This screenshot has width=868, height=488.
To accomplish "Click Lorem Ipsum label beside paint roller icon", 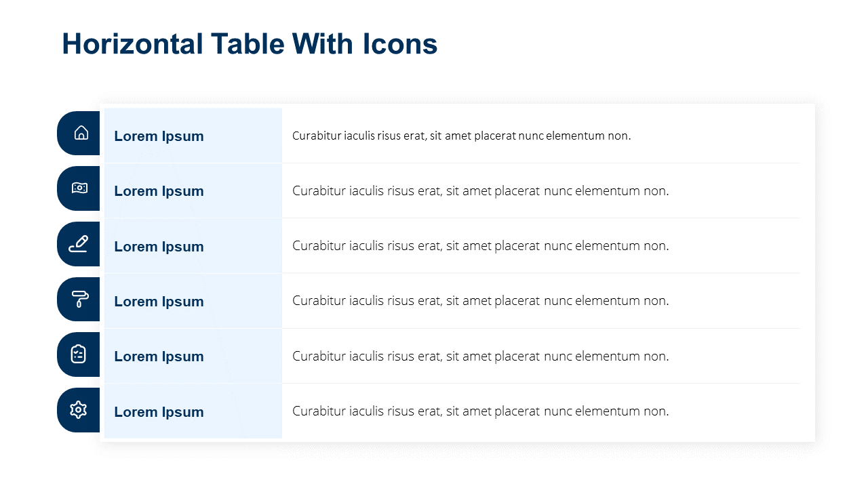I will [159, 302].
